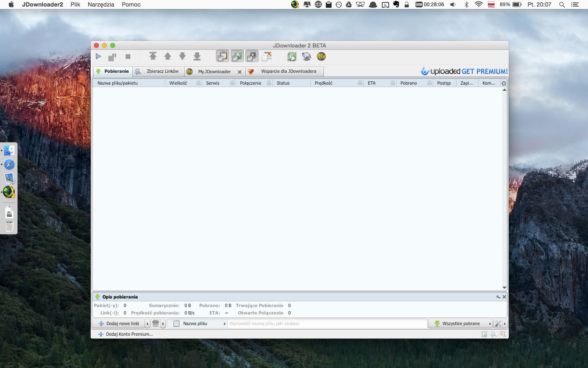Move item to bottom of queue
The image size is (588, 368).
[x=197, y=56]
